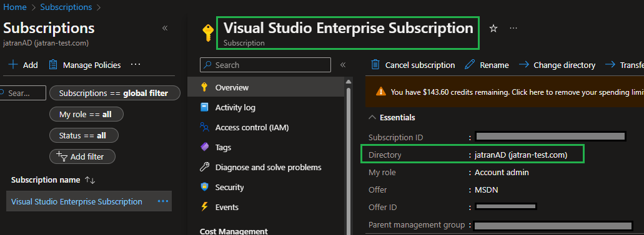
Task: Sort by Subscription name arrows
Action: [x=89, y=180]
